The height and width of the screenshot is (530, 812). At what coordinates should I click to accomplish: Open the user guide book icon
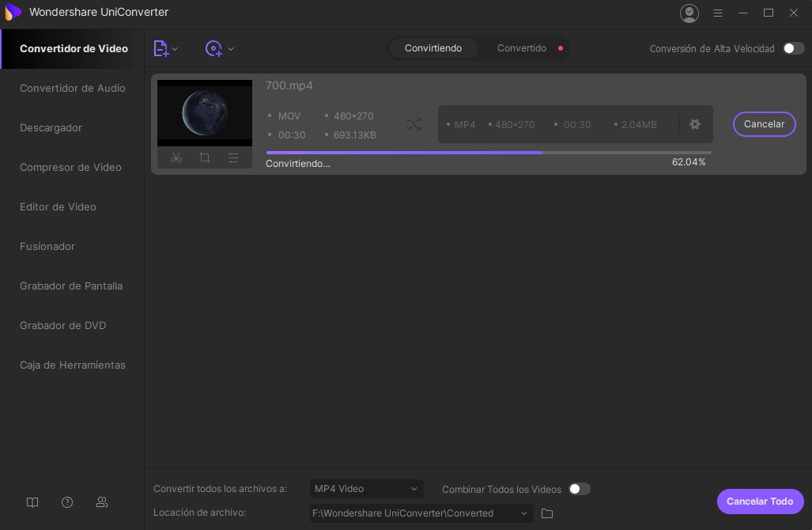point(32,502)
